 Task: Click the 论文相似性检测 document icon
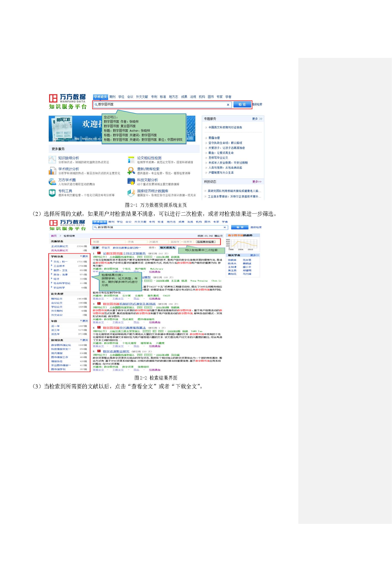coord(131,159)
